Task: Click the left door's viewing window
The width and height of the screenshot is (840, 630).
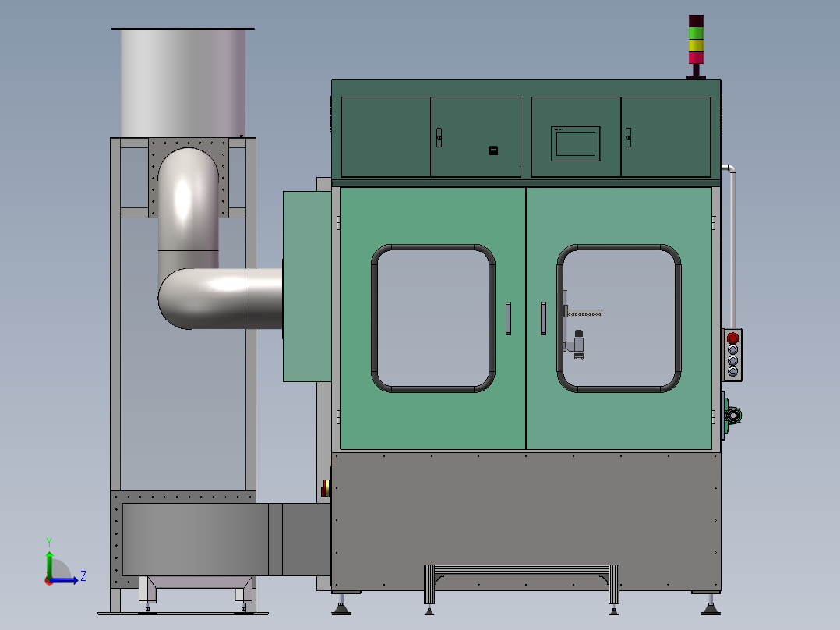Action: click(433, 318)
